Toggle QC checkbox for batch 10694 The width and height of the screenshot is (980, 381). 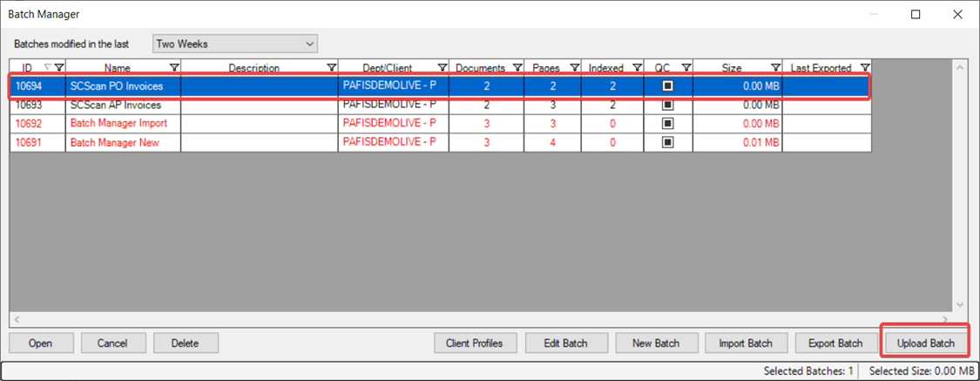[x=668, y=86]
